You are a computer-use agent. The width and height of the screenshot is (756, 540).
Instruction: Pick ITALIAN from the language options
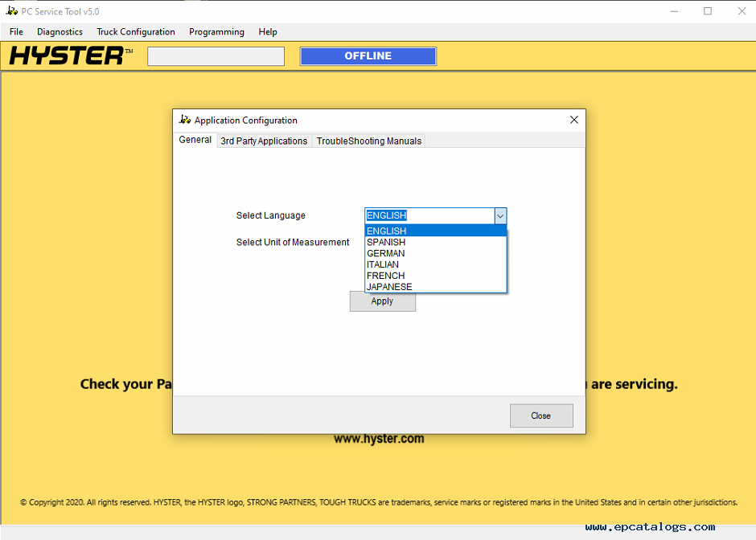(x=383, y=264)
